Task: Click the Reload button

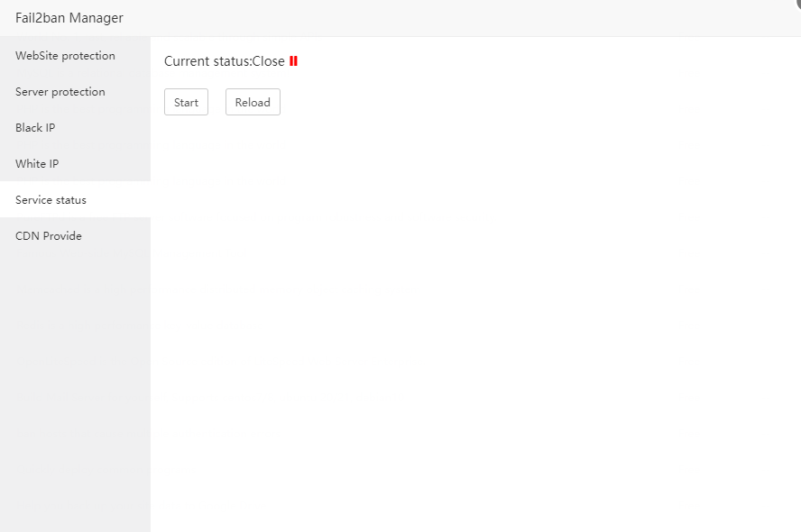Action: 253,102
